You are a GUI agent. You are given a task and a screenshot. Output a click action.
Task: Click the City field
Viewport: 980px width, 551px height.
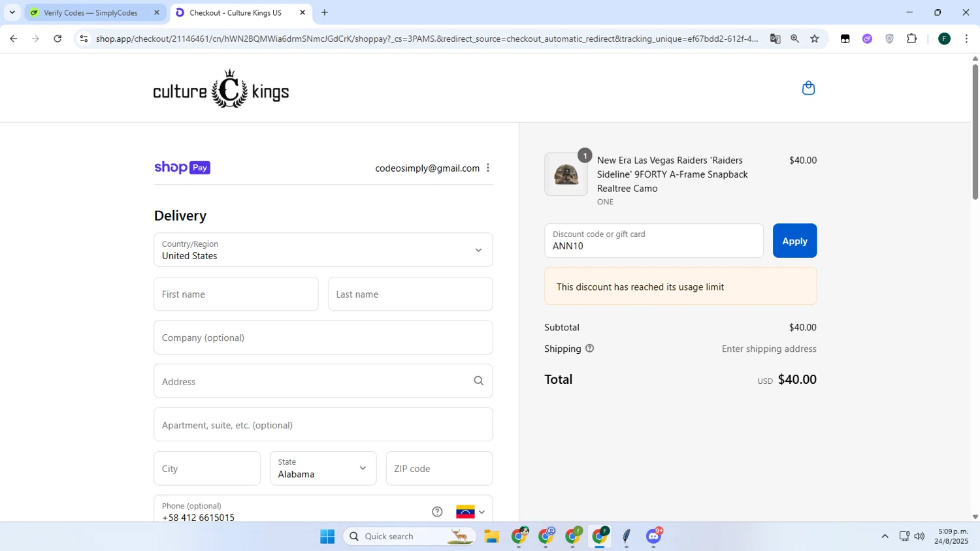(207, 468)
